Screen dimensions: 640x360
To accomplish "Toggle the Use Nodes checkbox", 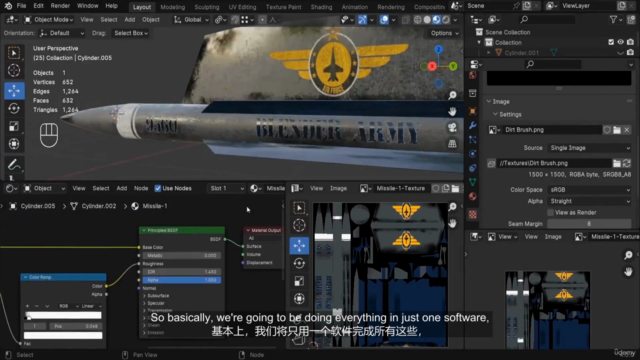I will coord(158,188).
